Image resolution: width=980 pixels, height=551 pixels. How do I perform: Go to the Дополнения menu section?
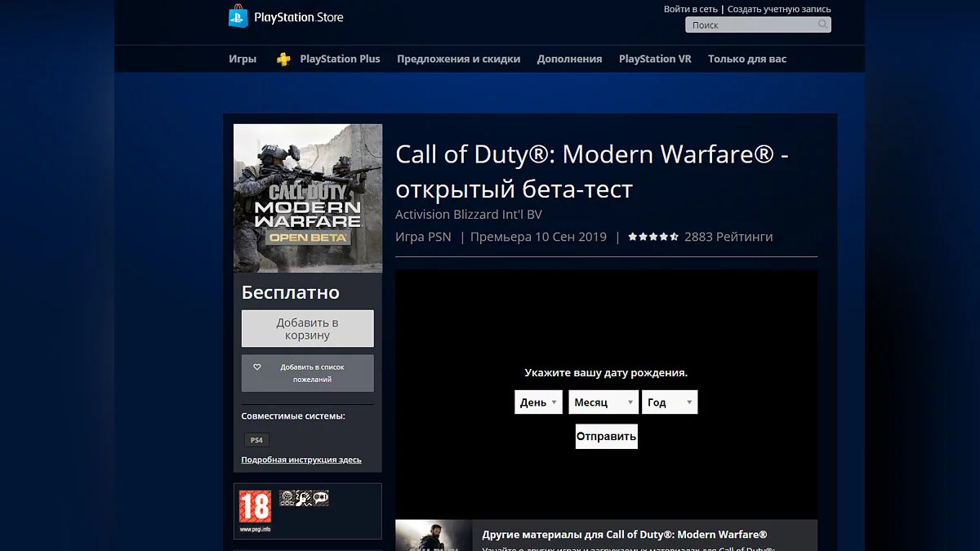tap(569, 59)
